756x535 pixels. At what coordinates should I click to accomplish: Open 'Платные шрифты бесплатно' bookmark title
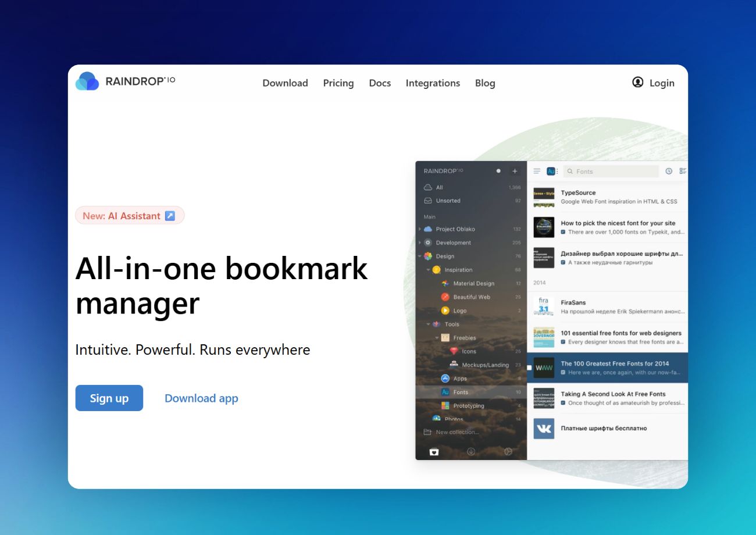pyautogui.click(x=604, y=428)
